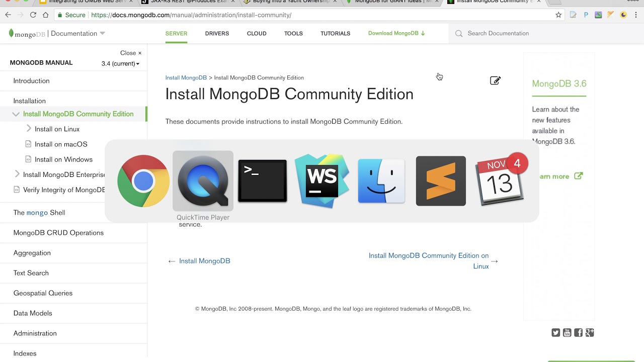Open MongoDB Facebook page icon
The height and width of the screenshot is (362, 644).
click(x=578, y=332)
